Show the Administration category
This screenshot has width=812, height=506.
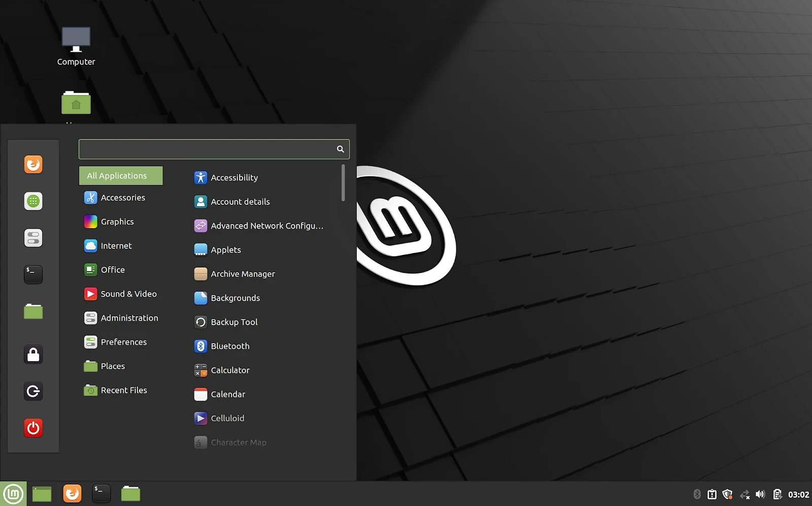click(129, 318)
